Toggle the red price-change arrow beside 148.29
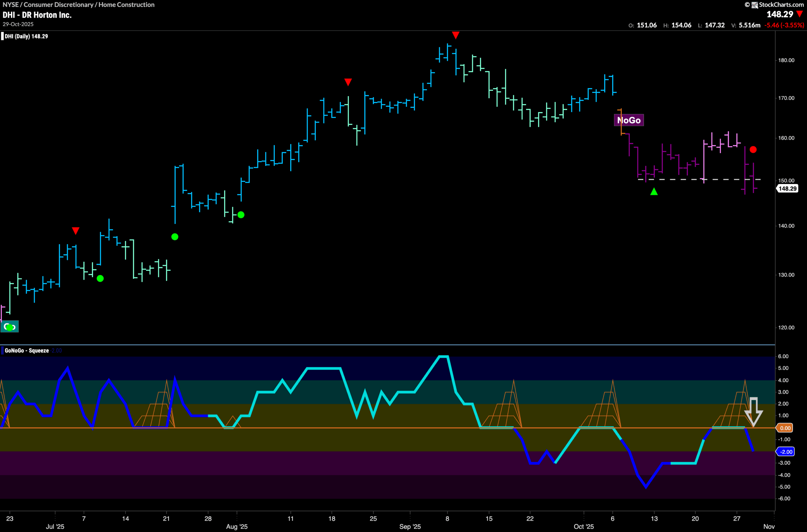Screen dimensions: 807x532 [x=800, y=14]
